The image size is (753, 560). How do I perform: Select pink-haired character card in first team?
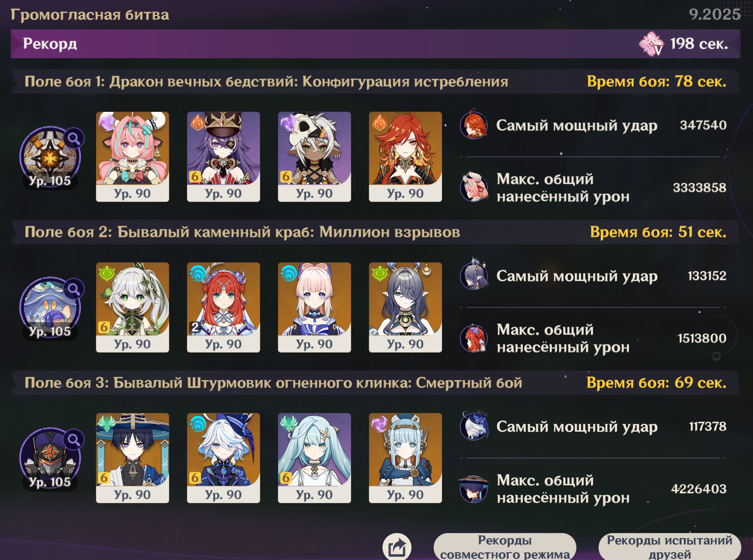coord(132,157)
